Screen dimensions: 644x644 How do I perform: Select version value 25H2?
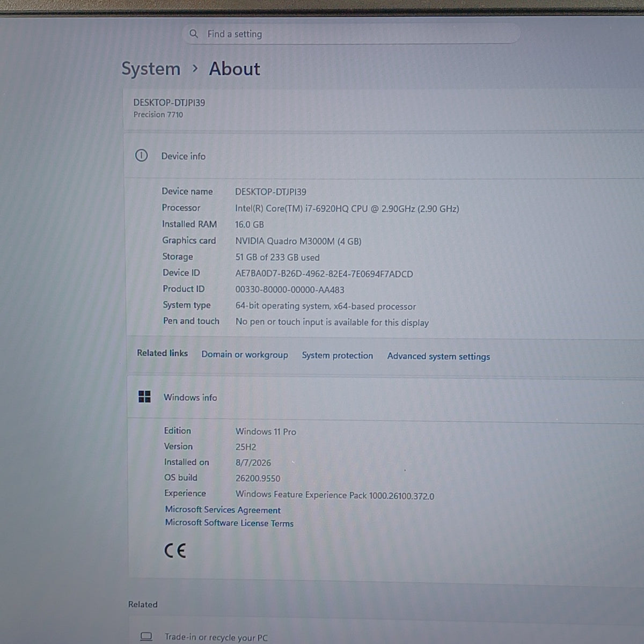pos(246,447)
